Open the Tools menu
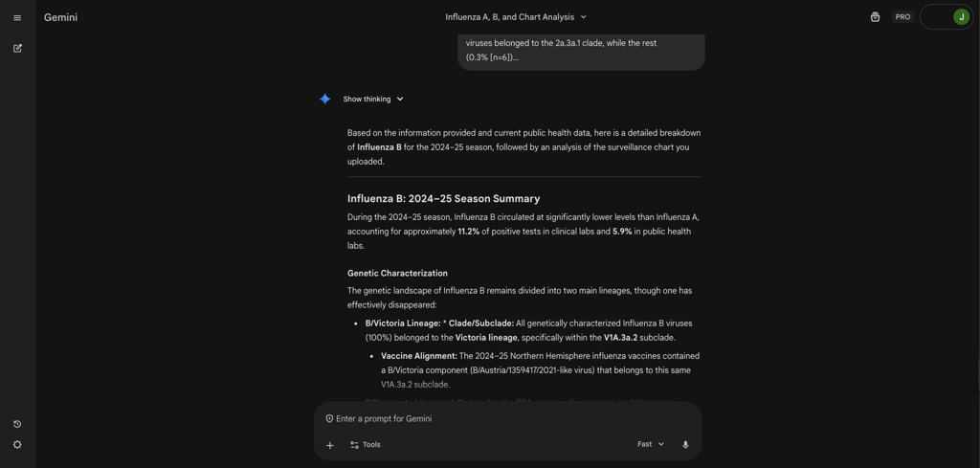980x468 pixels. [365, 445]
